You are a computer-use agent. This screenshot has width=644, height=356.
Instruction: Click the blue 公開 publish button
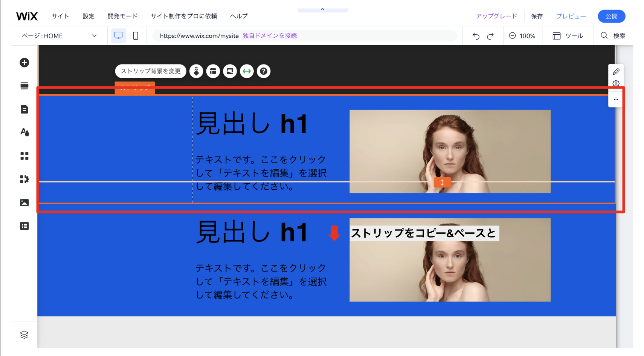point(611,16)
